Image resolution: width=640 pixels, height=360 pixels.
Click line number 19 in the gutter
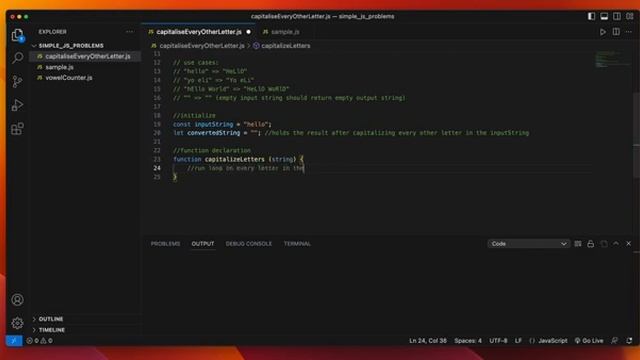157,124
